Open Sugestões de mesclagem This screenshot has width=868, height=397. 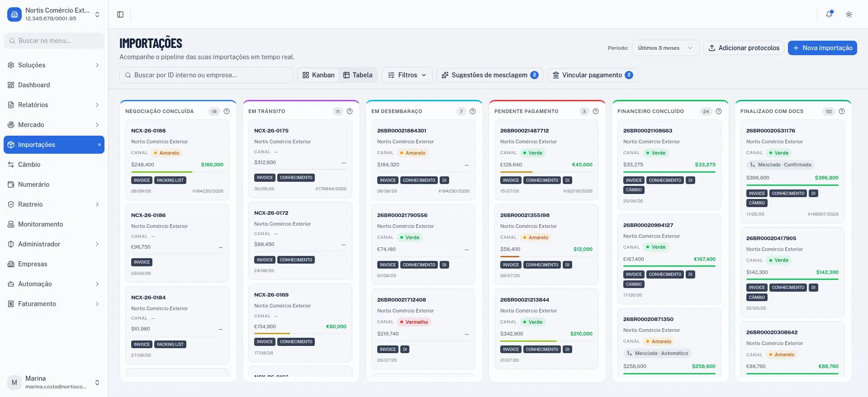490,75
